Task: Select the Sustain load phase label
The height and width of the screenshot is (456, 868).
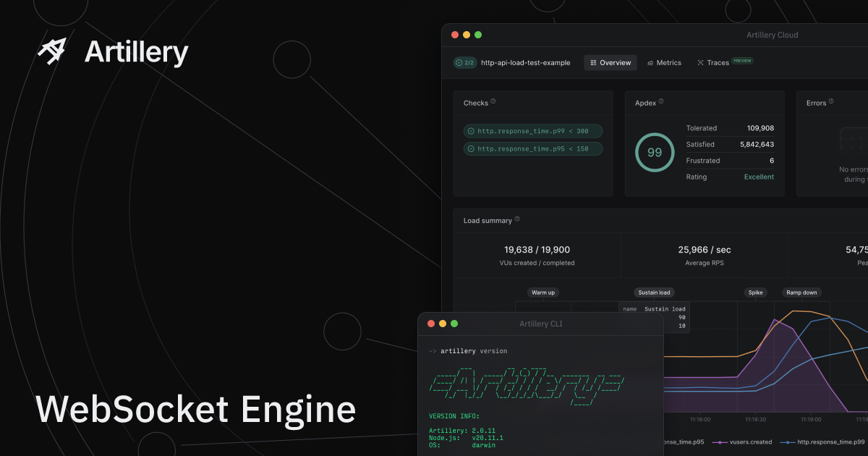Action: pos(655,292)
